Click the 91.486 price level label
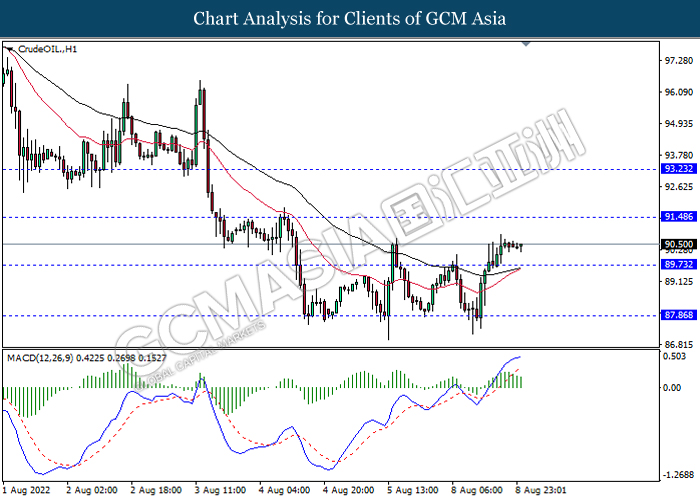The width and height of the screenshot is (700, 500). pos(679,217)
